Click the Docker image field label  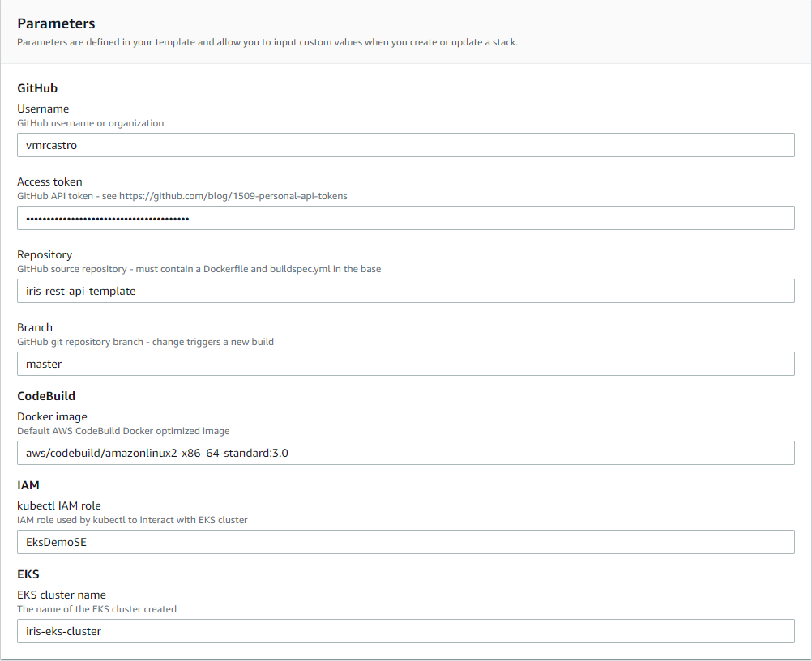click(52, 416)
